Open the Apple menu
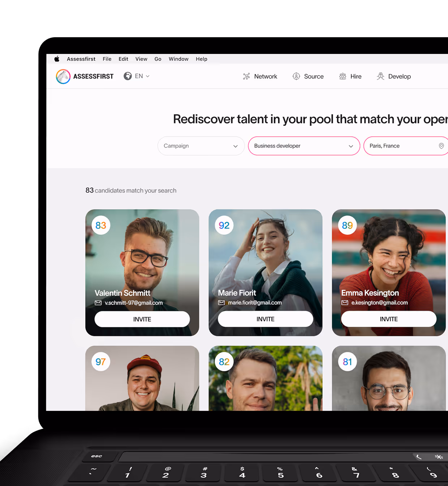The width and height of the screenshot is (448, 486). [57, 59]
